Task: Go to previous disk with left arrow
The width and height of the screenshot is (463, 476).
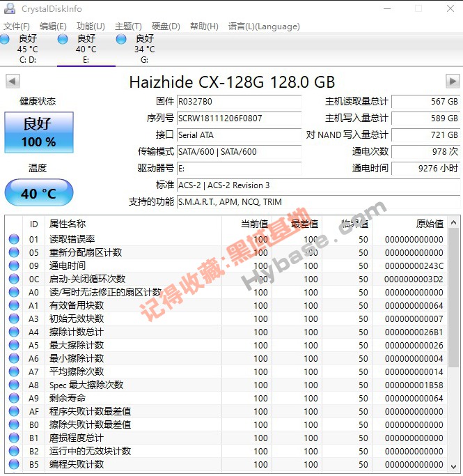Action: click(x=13, y=82)
